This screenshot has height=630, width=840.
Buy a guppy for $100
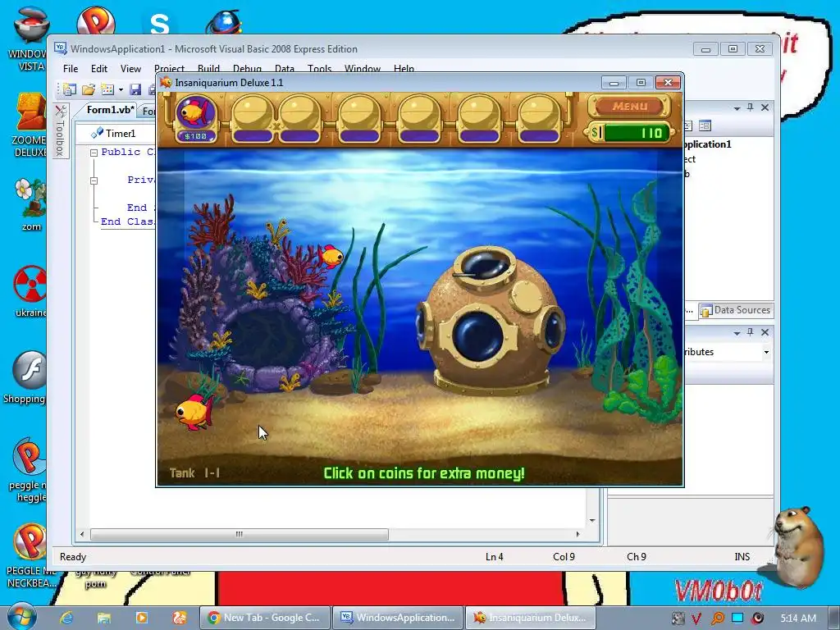click(195, 118)
